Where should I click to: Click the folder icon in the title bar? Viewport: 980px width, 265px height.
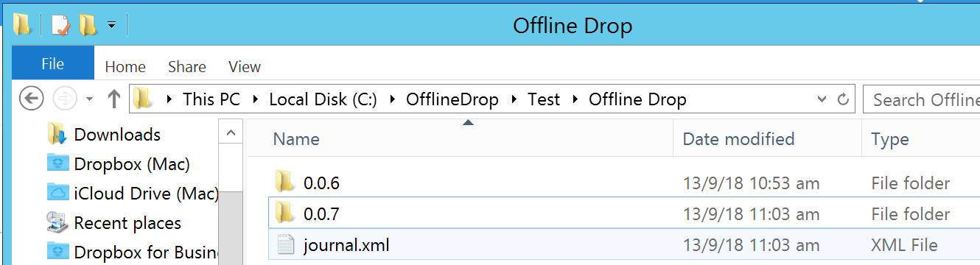point(23,25)
